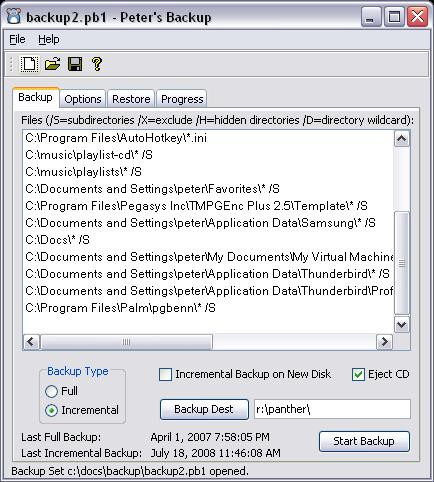434x482 pixels.
Task: Select the Thunderbird\* /S entry
Action: (207, 274)
